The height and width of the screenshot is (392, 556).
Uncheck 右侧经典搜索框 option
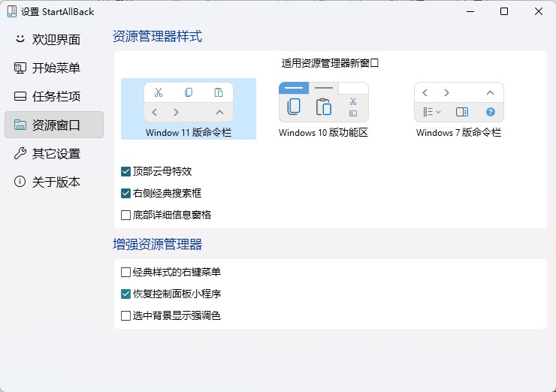click(x=126, y=193)
